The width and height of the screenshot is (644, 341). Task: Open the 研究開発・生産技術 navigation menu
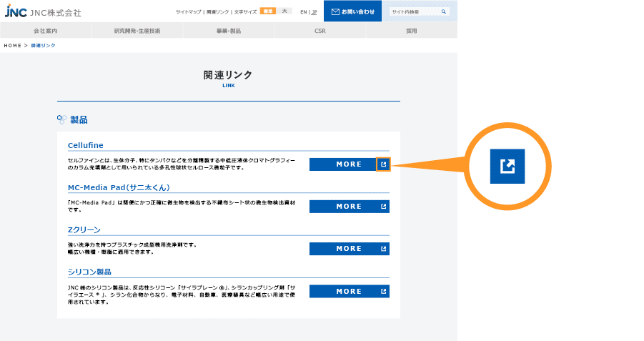[x=137, y=31]
